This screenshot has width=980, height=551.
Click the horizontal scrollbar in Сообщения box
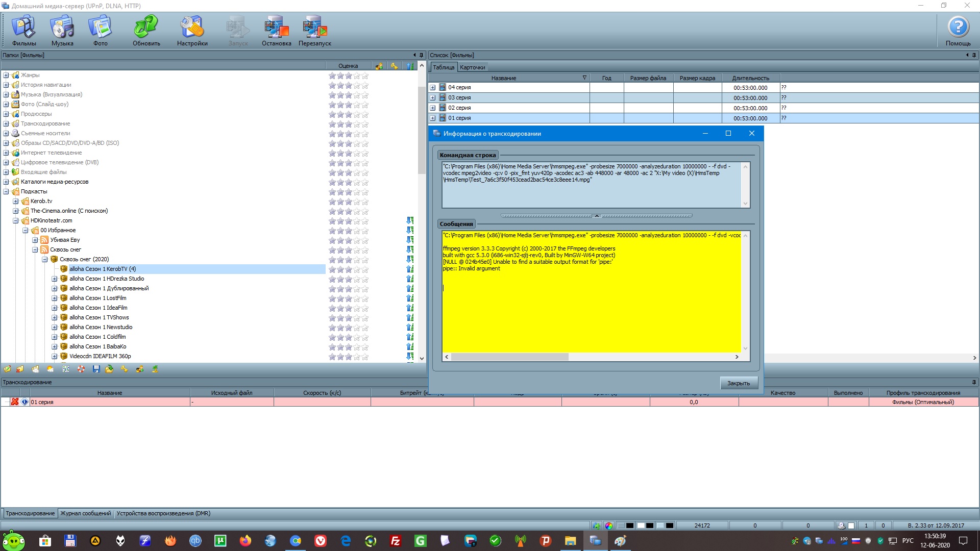[x=510, y=357]
